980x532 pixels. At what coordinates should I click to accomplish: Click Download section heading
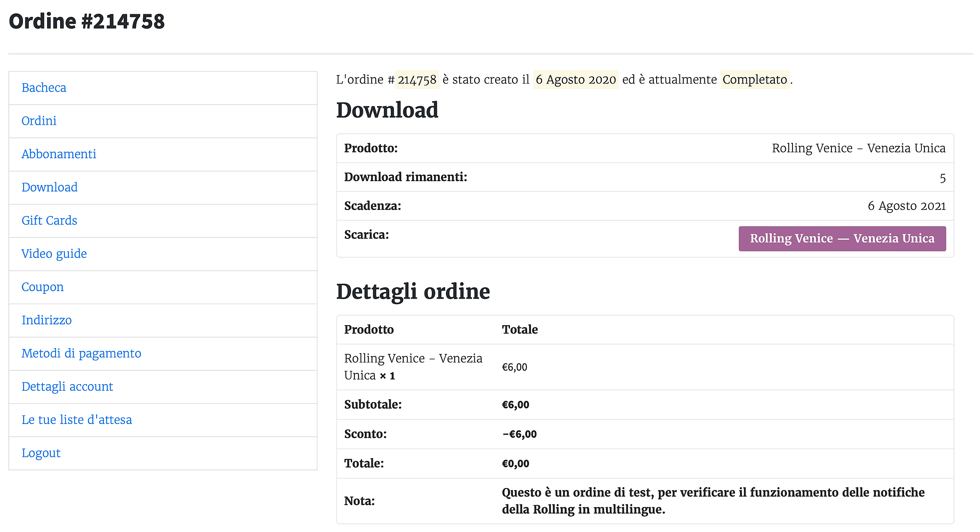[x=387, y=110]
